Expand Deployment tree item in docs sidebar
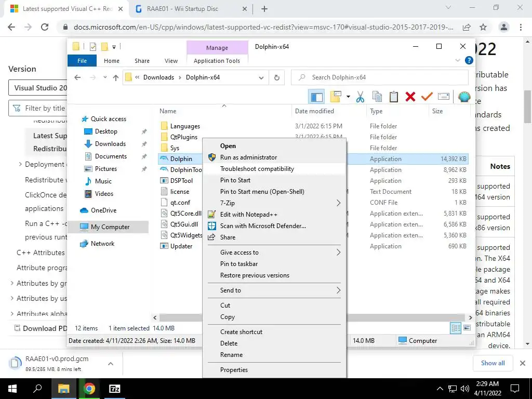This screenshot has width=532, height=399. (x=20, y=164)
